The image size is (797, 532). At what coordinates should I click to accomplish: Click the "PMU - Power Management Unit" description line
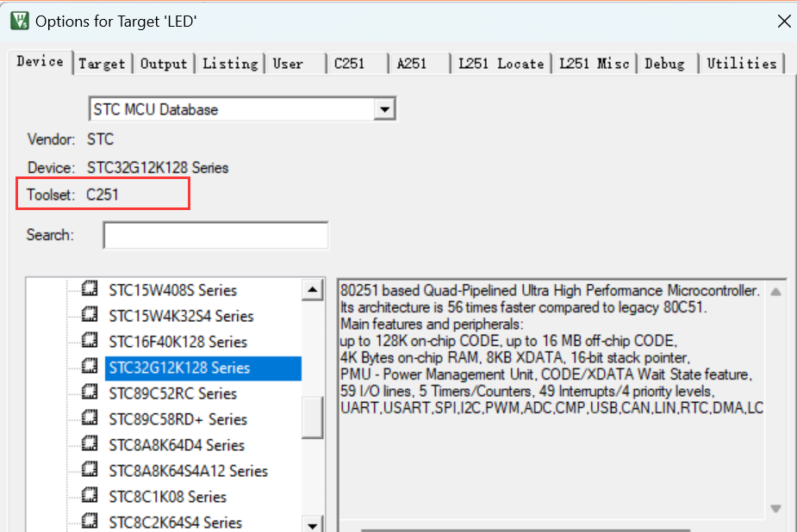point(546,374)
